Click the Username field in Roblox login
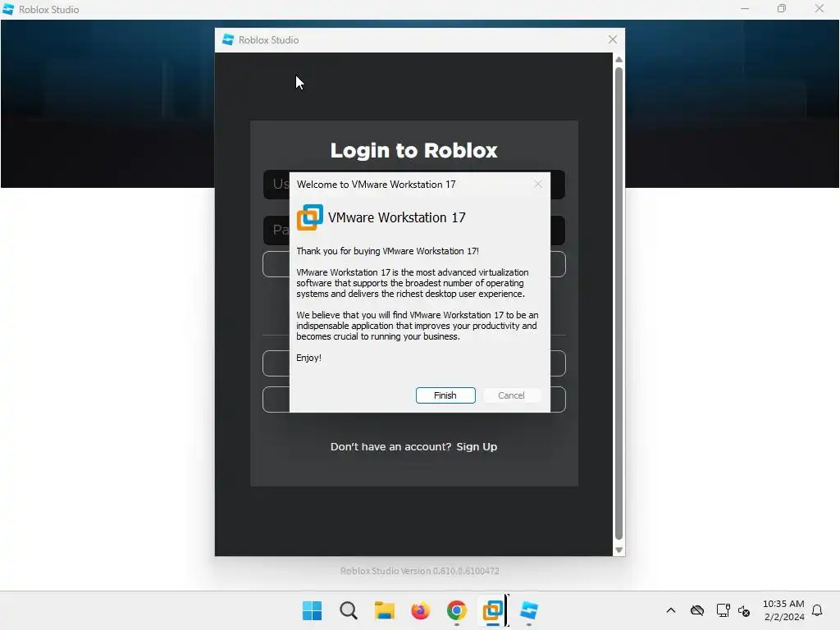This screenshot has height=630, width=840. pos(414,185)
